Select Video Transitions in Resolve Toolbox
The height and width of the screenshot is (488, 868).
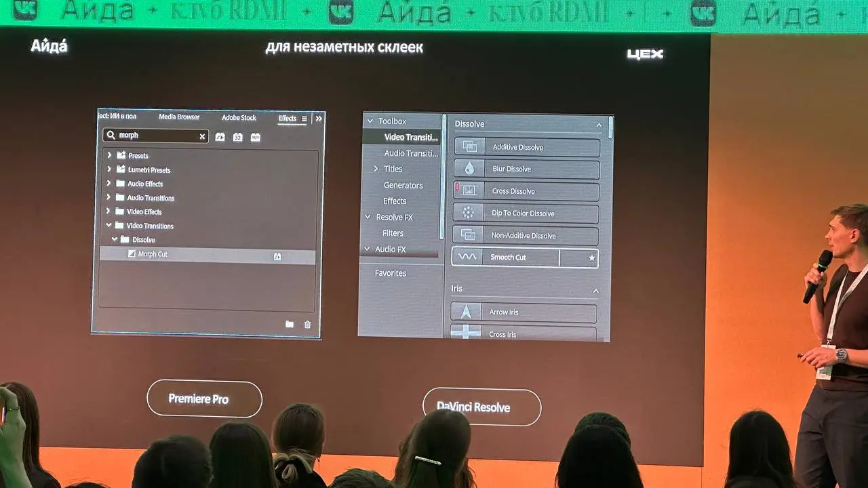click(x=401, y=137)
